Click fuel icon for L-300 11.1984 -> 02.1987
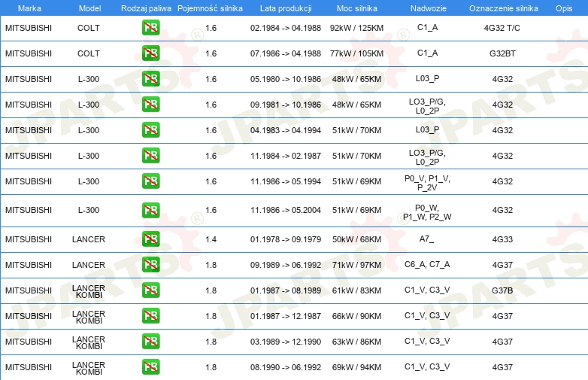 pyautogui.click(x=150, y=155)
